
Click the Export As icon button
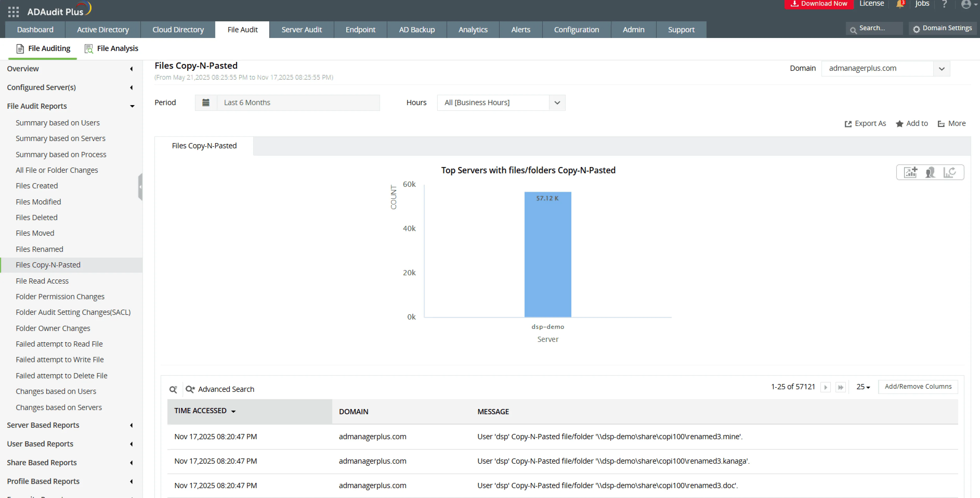[865, 124]
